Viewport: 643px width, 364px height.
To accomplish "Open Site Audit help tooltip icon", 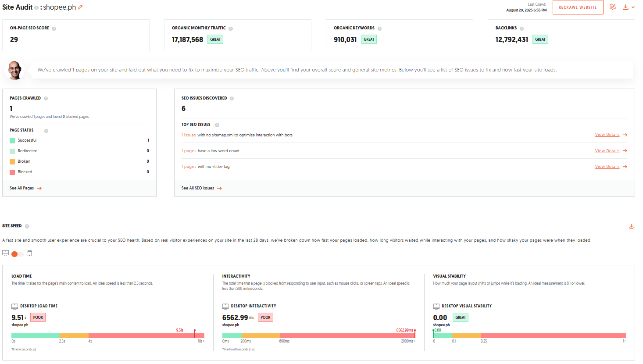I will point(36,8).
